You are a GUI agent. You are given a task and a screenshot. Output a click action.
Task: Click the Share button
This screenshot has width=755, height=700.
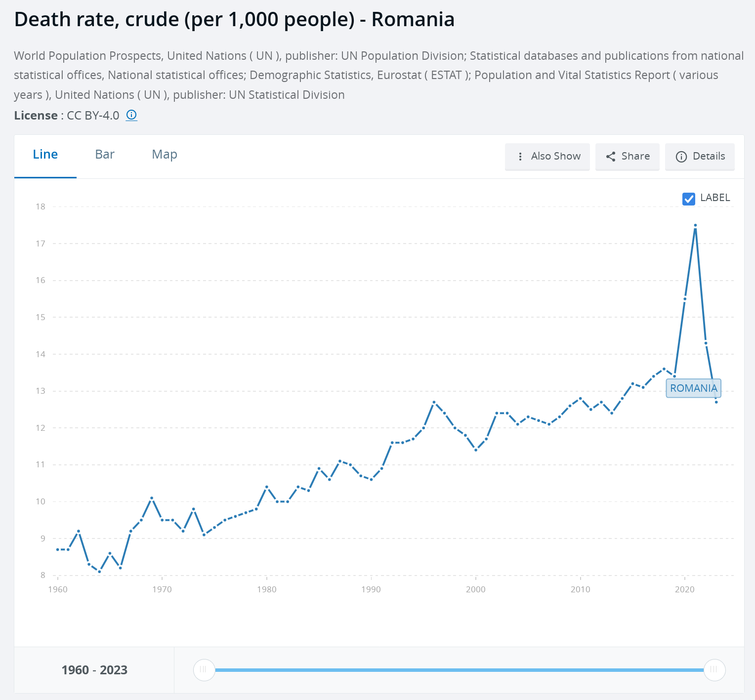(x=627, y=157)
